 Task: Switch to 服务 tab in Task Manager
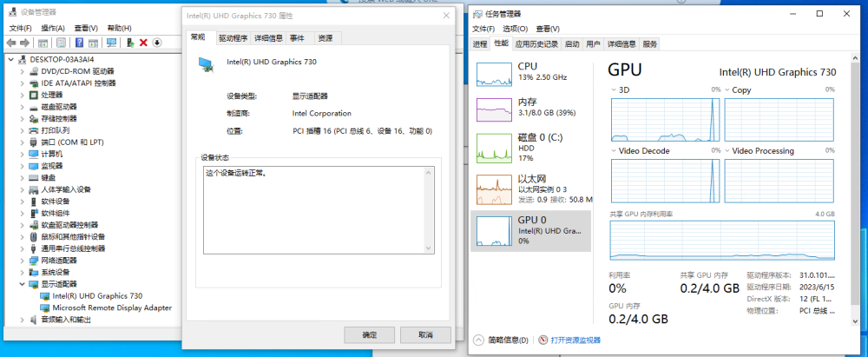coord(650,44)
